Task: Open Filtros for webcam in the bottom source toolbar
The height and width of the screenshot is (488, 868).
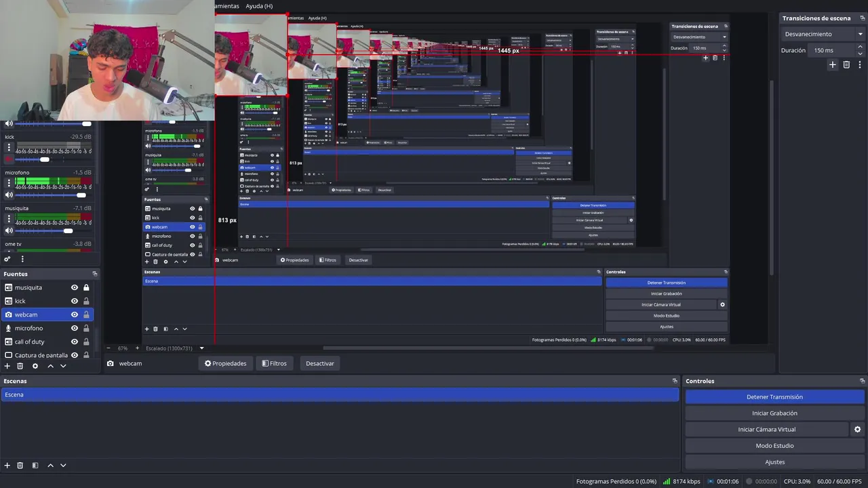Action: (x=275, y=363)
